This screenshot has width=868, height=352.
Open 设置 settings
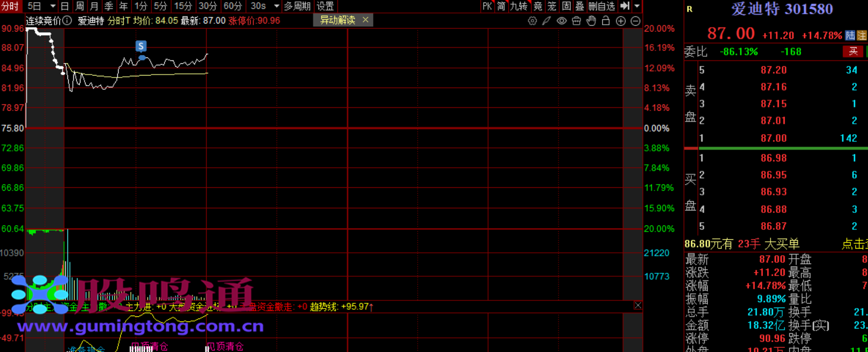pos(325,6)
